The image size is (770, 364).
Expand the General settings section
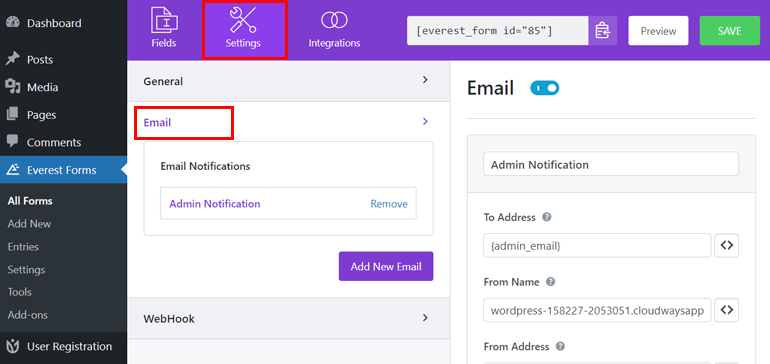[289, 81]
